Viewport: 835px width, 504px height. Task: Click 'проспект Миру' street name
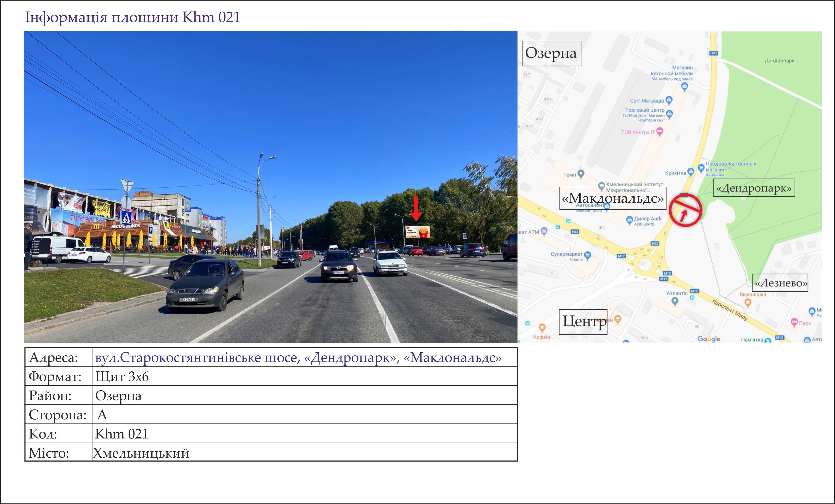pyautogui.click(x=730, y=310)
